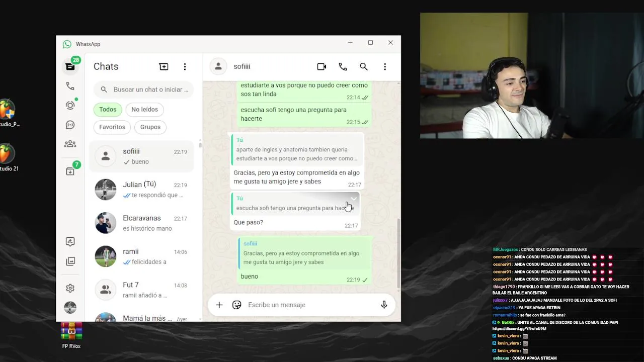Open the starred messages sidebar icon

(70, 242)
